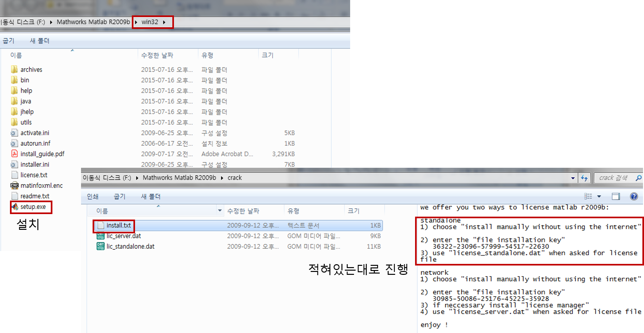Click 인쇄 in the crack window toolbar
Viewport: 644px width, 333px height.
pyautogui.click(x=93, y=196)
